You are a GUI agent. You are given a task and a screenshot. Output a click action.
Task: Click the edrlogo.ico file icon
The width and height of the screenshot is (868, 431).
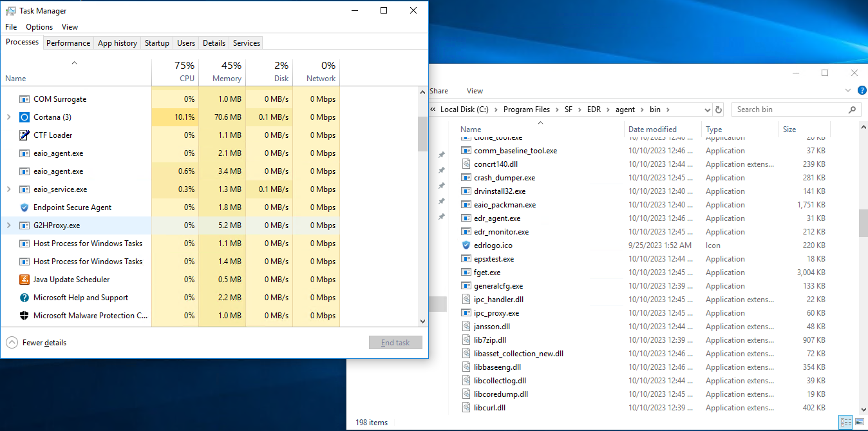467,245
